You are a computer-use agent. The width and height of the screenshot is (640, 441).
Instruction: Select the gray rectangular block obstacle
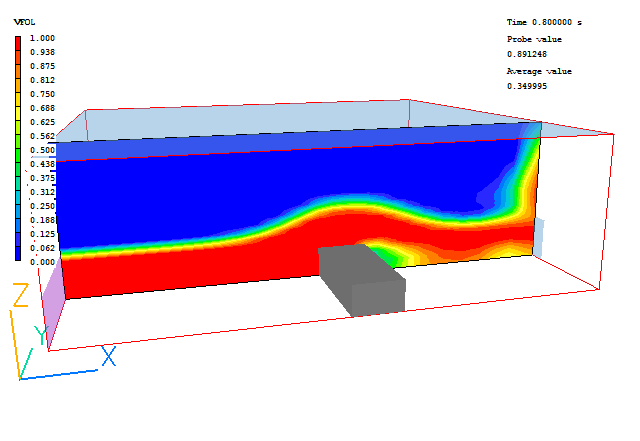coord(360,278)
